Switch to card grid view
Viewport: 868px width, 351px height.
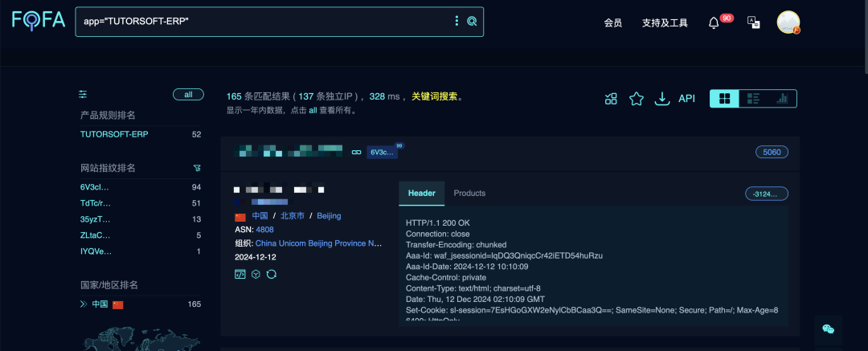[725, 99]
